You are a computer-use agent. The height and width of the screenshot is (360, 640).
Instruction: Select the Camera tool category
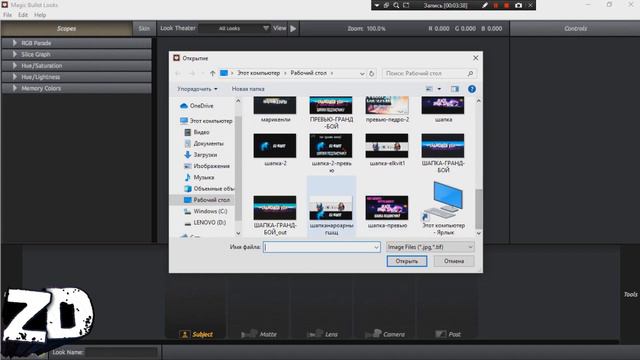click(385, 334)
